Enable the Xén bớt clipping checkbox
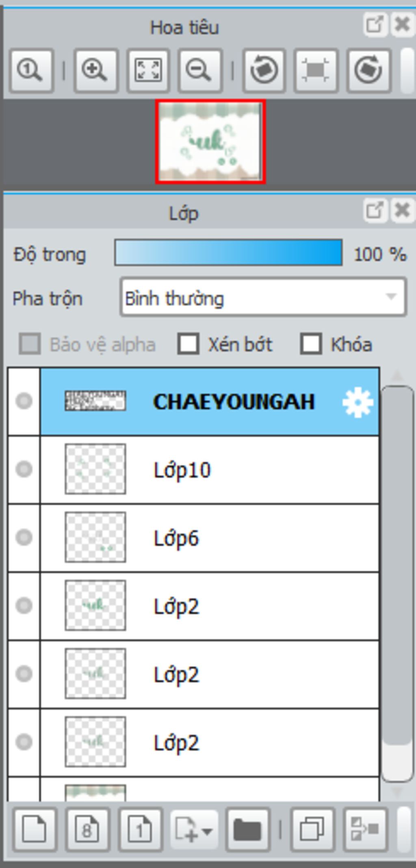The width and height of the screenshot is (416, 868). [188, 344]
